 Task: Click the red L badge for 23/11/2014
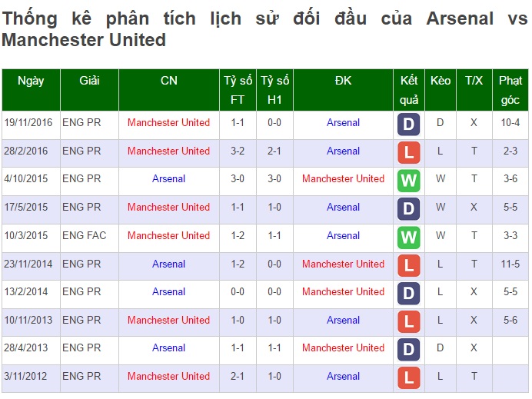(408, 266)
